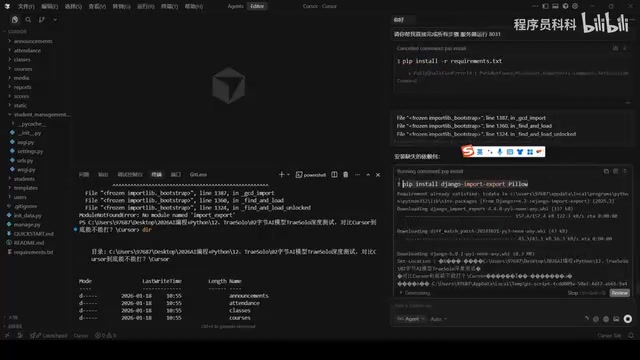The width and height of the screenshot is (640, 360).
Task: Click the Review button
Action: [x=620, y=293]
